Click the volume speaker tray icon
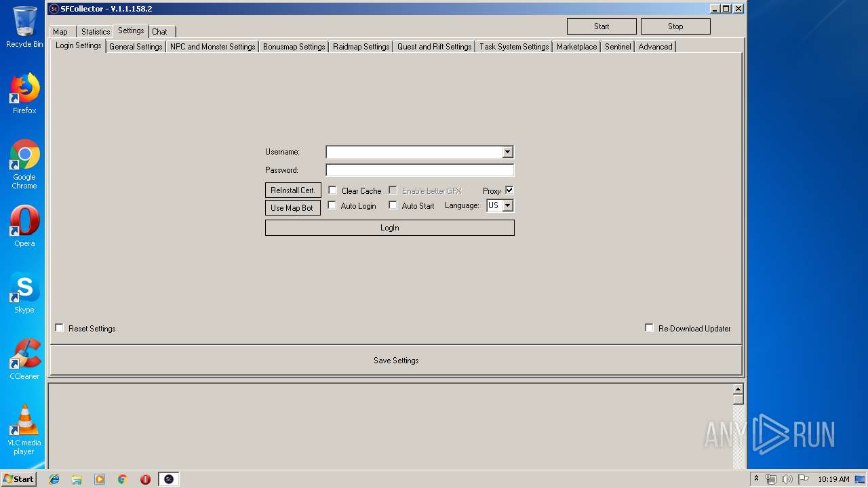 [787, 479]
